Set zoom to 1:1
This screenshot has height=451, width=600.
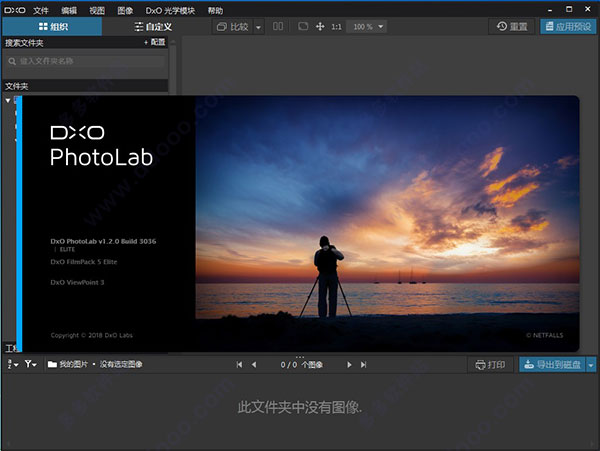336,26
